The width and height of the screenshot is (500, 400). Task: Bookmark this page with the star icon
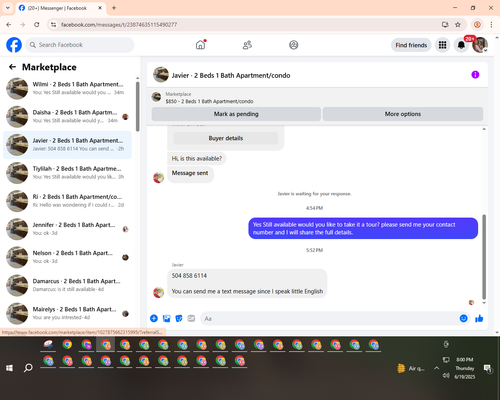coord(458,24)
